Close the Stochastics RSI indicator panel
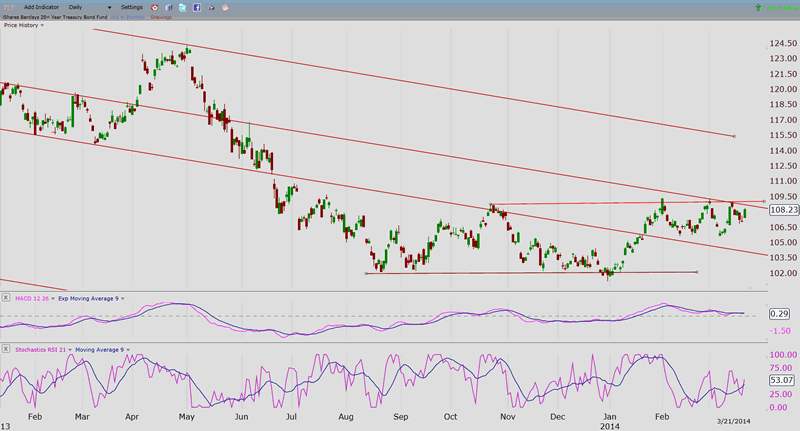This screenshot has width=800, height=431. click(x=6, y=347)
